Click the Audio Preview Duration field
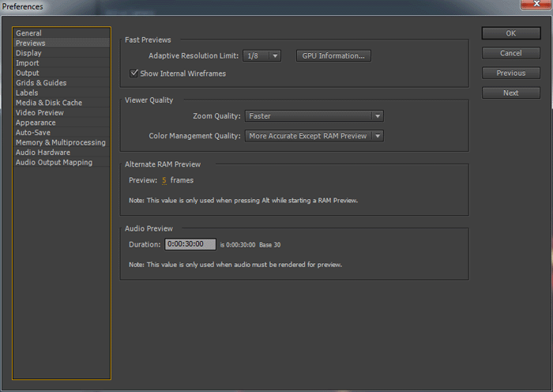Viewport: 553px width, 392px height. click(x=190, y=244)
